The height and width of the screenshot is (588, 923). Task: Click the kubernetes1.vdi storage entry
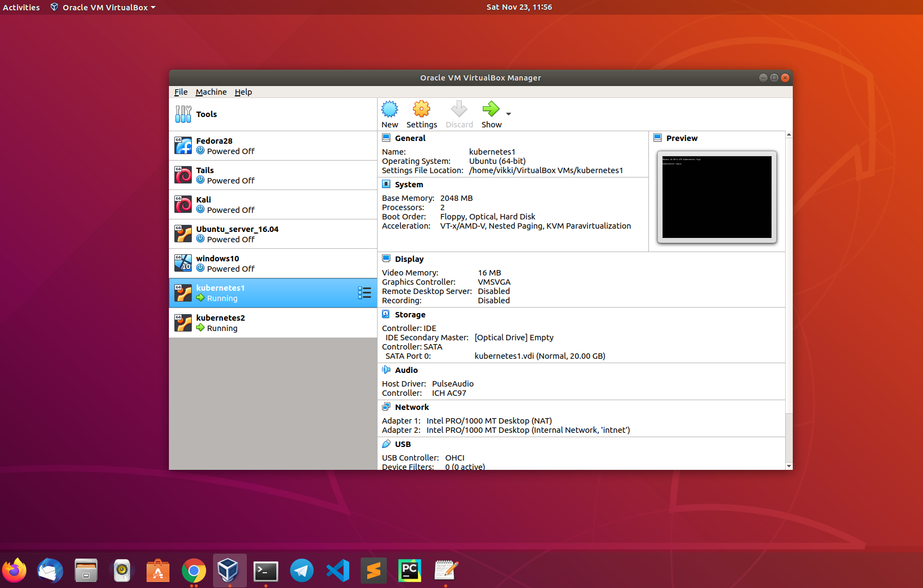[539, 356]
